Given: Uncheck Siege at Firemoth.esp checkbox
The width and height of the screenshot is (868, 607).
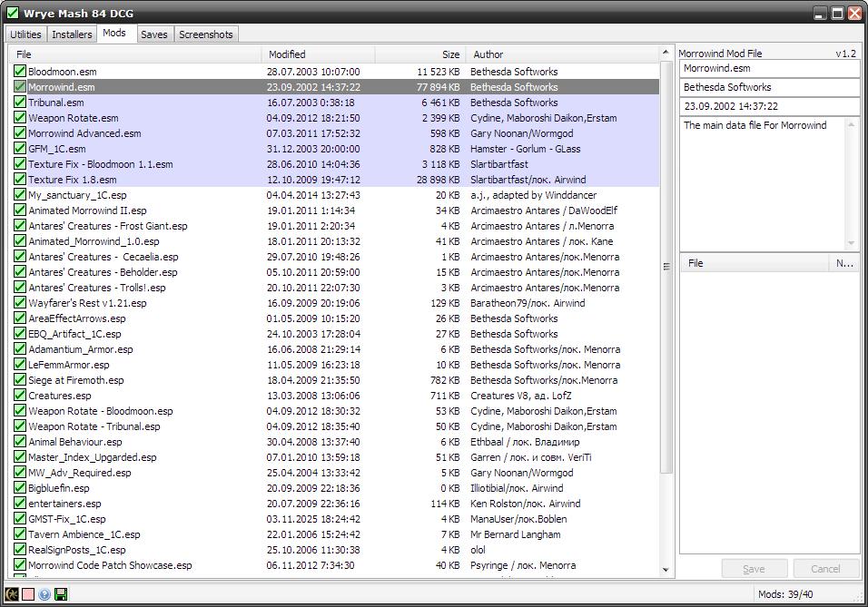Looking at the screenshot, I should click(x=20, y=379).
